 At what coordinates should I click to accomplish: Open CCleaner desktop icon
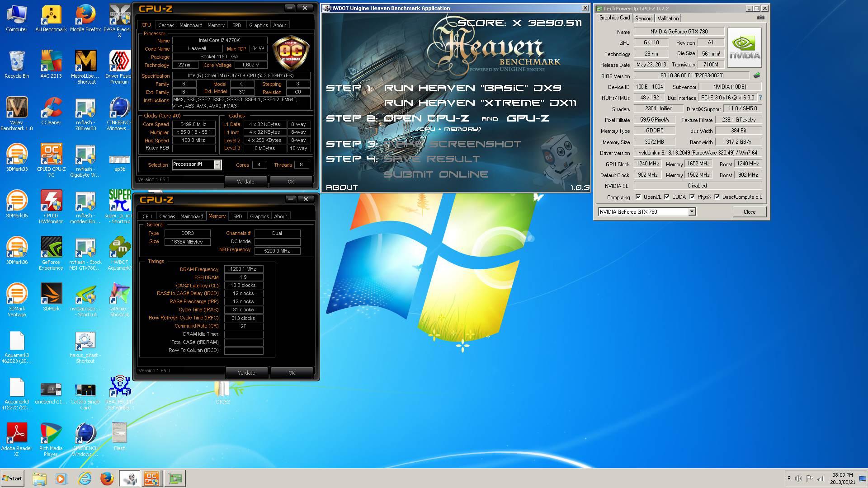pos(51,111)
